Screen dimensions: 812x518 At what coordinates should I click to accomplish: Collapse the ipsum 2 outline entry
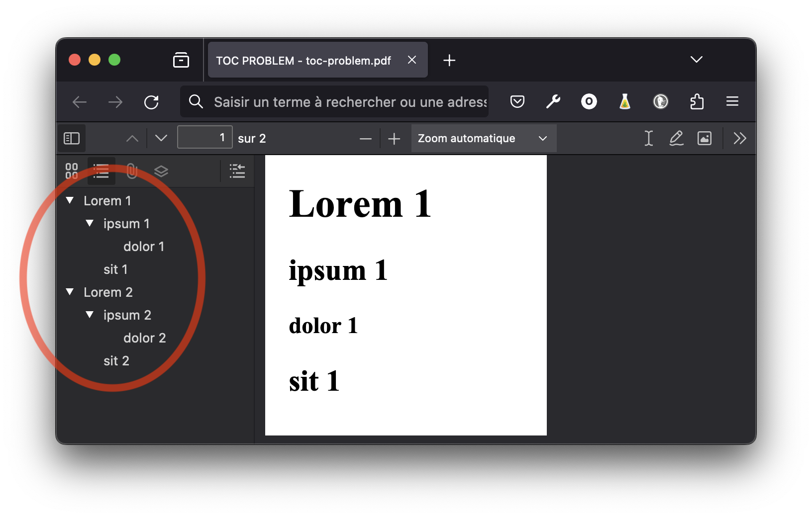click(x=90, y=315)
